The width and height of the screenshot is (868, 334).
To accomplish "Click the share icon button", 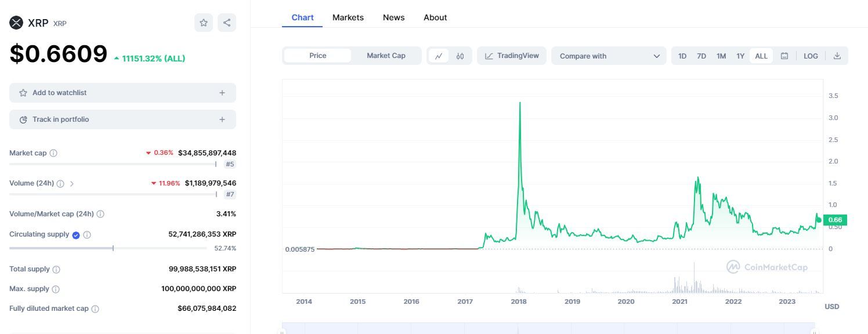I will [227, 23].
